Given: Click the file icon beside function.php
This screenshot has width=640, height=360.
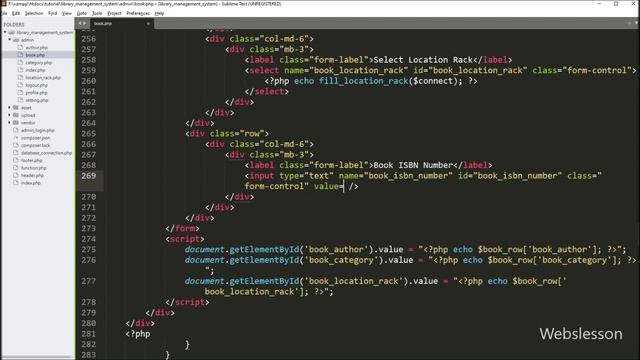Looking at the screenshot, I should point(16,168).
